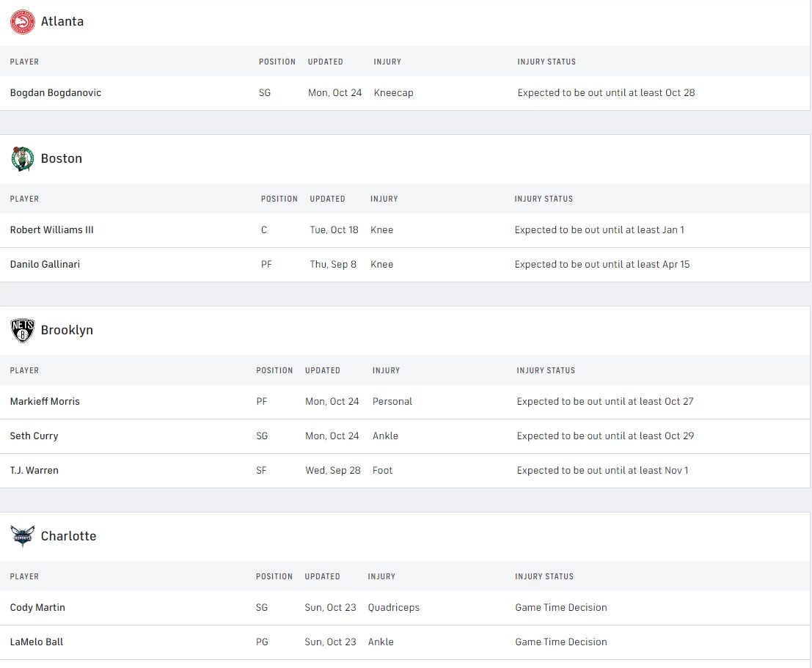The width and height of the screenshot is (812, 668).
Task: Click 'PG' position for LaMelo Ball
Action: [262, 642]
